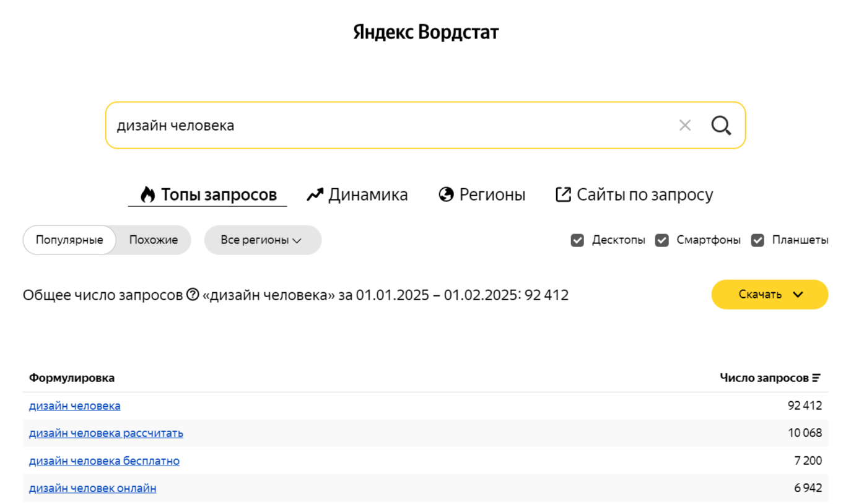The width and height of the screenshot is (851, 504).
Task: Open the Скачать download dropdown button
Action: [x=769, y=295]
